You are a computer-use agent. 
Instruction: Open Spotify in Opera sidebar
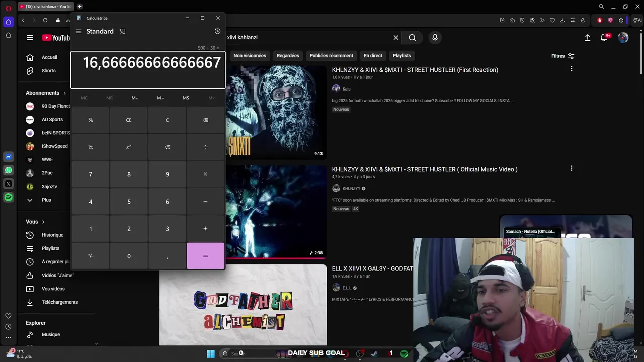click(x=8, y=198)
